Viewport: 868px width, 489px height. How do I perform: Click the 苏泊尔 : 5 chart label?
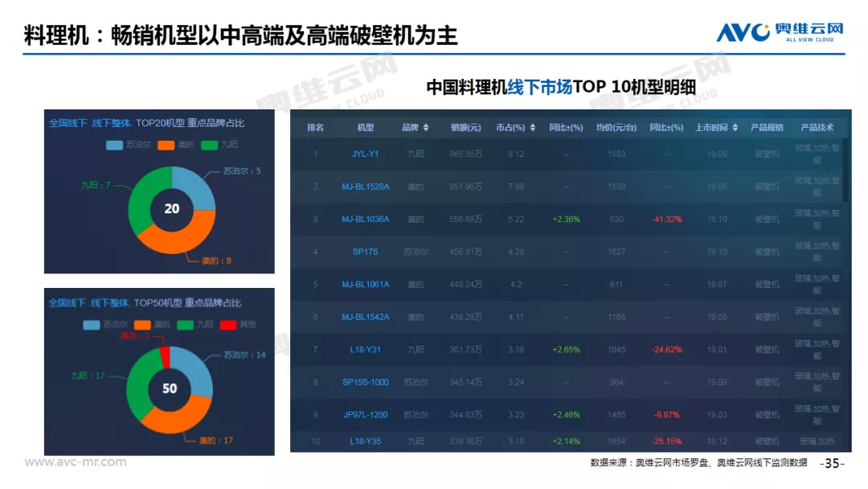click(x=242, y=171)
